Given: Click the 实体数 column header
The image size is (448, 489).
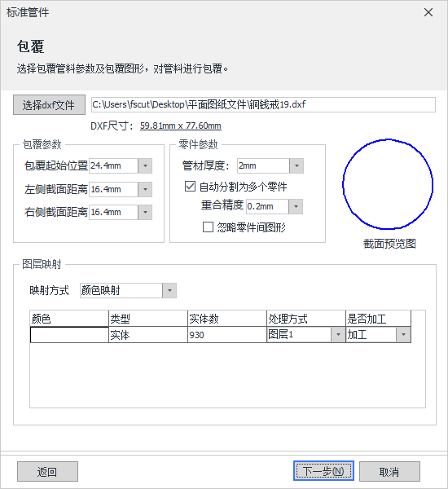Looking at the screenshot, I should 227,319.
